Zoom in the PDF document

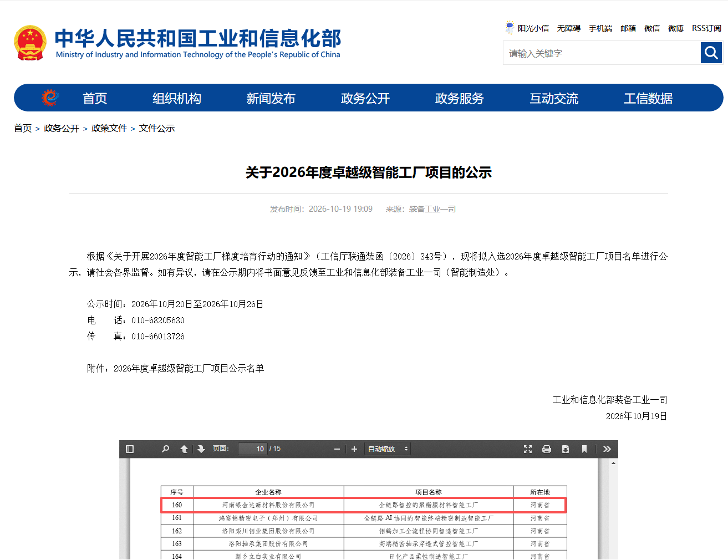[354, 449]
